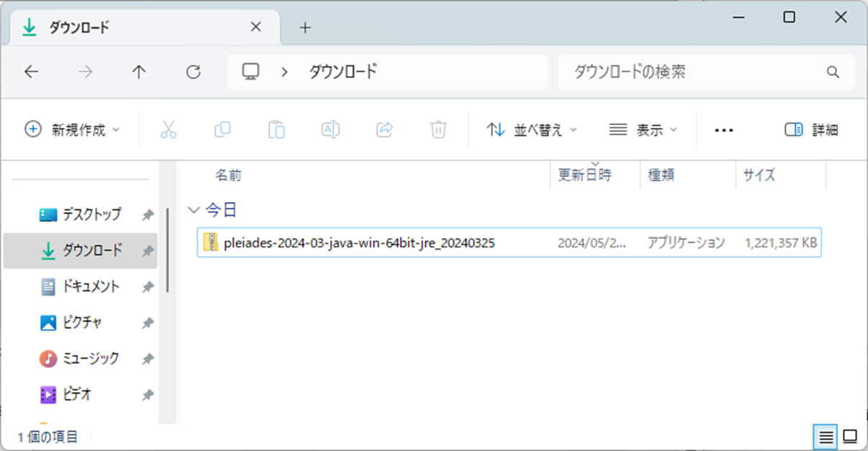The height and width of the screenshot is (451, 868).
Task: Paste from clipboard
Action: [x=276, y=129]
